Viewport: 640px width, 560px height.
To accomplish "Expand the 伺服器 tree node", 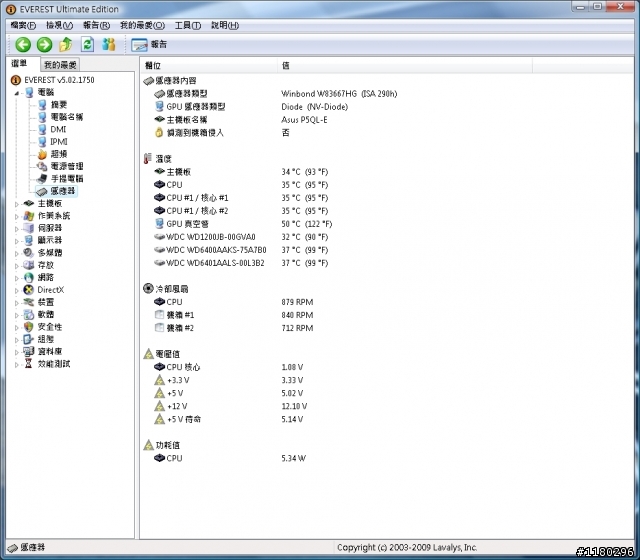I will click(x=17, y=228).
